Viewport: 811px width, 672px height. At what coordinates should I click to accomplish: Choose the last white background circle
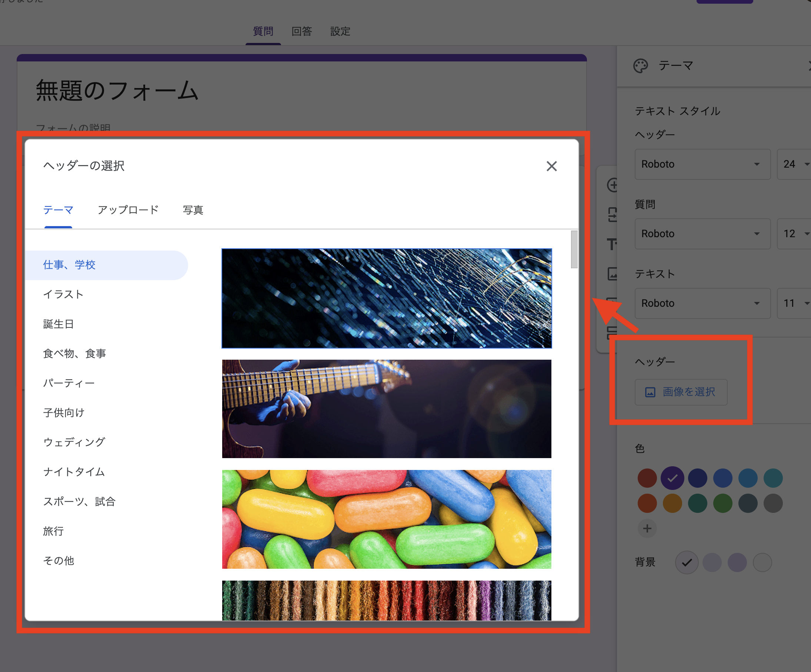(x=762, y=563)
